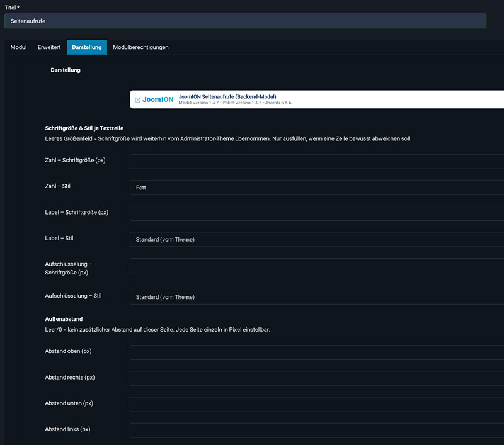
Task: Click the Außenabstand section heading
Action: pyautogui.click(x=64, y=319)
